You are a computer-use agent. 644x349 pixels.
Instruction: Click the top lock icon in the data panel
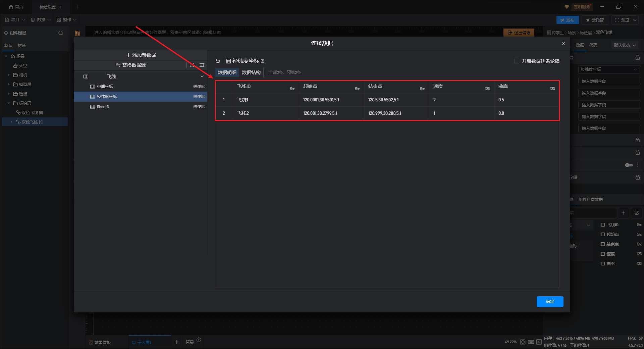[x=637, y=58]
